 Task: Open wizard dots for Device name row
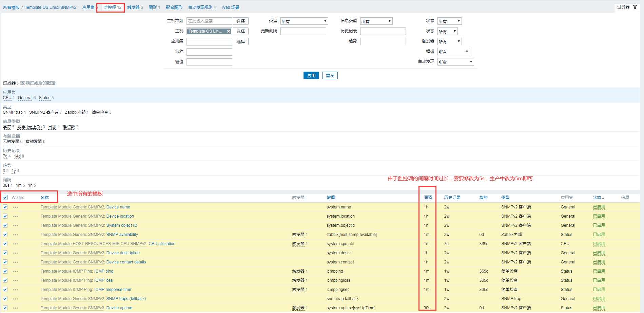tap(16, 207)
